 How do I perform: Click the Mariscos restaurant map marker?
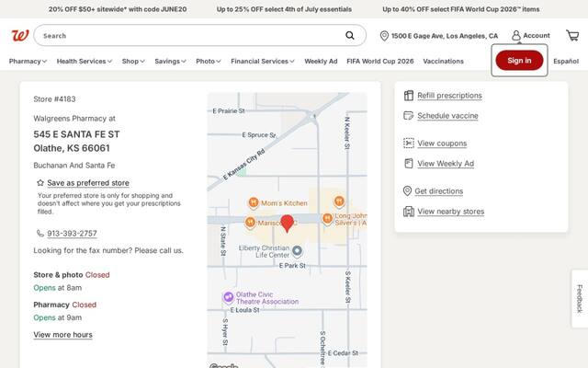point(250,223)
